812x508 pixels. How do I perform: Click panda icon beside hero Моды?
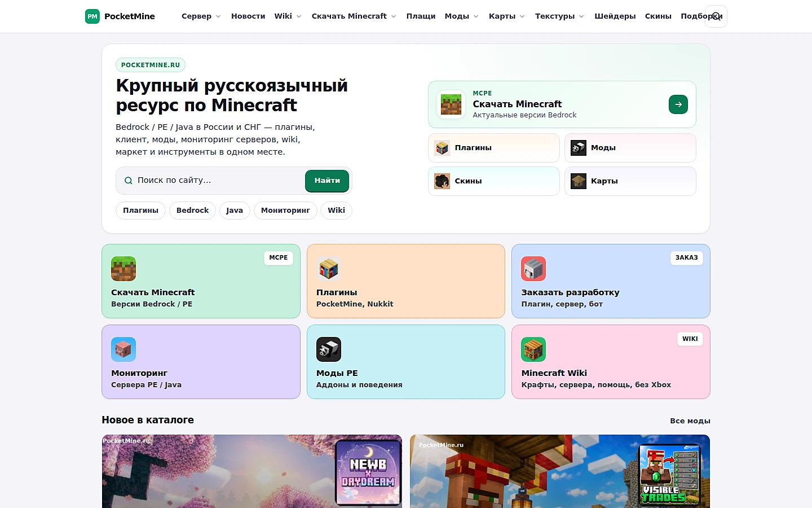579,148
